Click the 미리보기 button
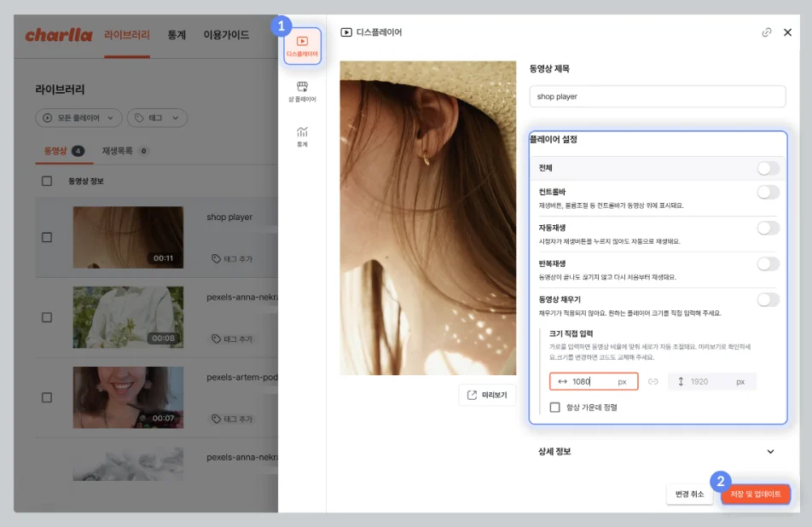Image resolution: width=812 pixels, height=527 pixels. (x=487, y=395)
